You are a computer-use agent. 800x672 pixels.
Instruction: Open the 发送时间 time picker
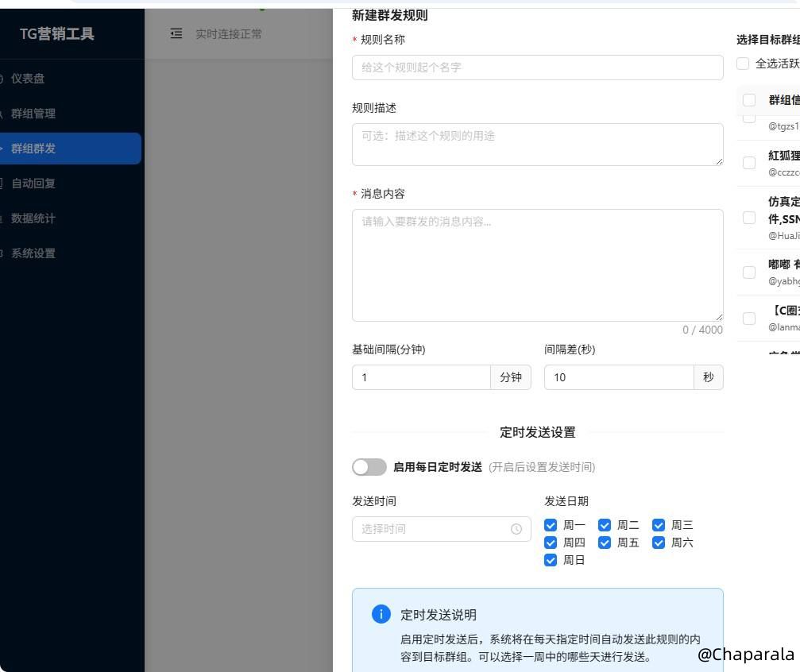[433, 529]
